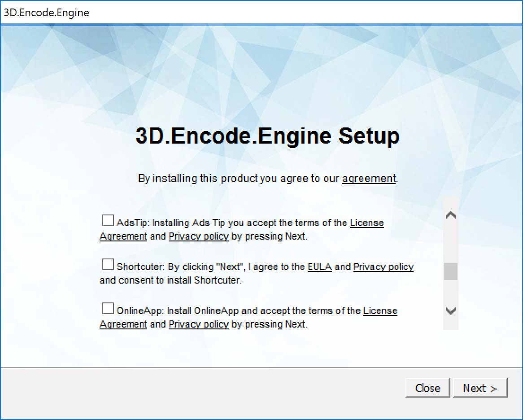
Task: Tick the Shortcuter install checkbox
Action: [108, 265]
